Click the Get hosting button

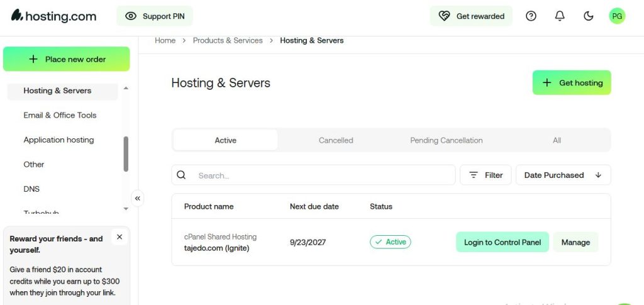point(572,82)
